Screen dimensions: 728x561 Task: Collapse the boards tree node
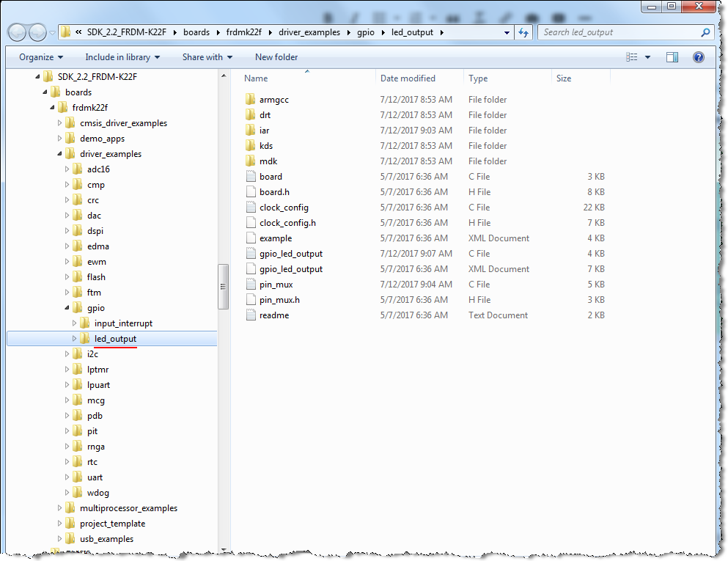click(45, 92)
